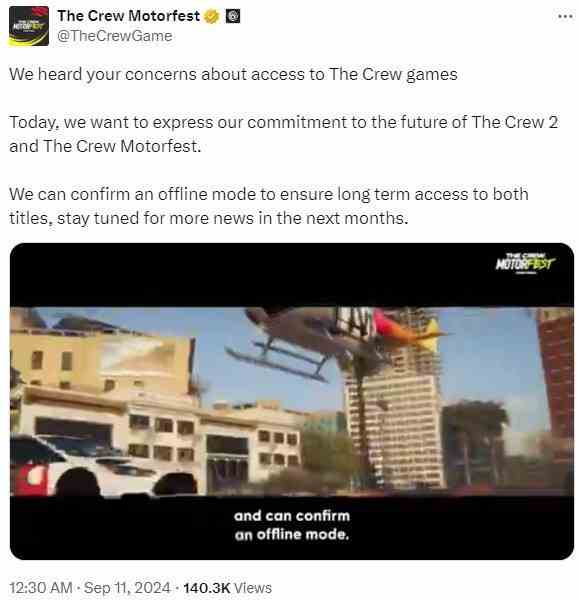Click the 'We heard your concerns' sentence

coord(233,74)
